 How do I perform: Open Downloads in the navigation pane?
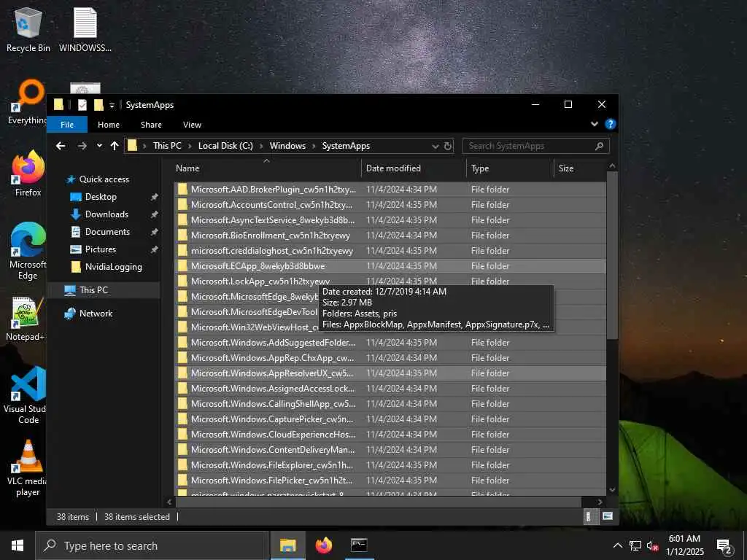[x=107, y=214]
